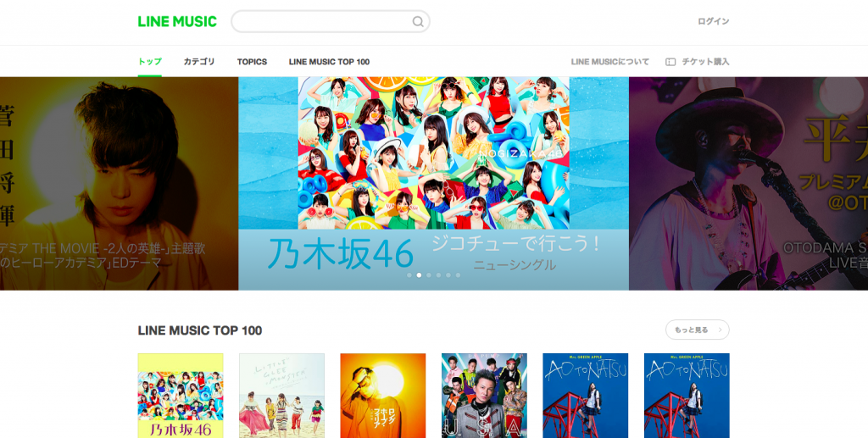Open the U.S.A. album cover
This screenshot has height=438, width=868.
click(484, 396)
